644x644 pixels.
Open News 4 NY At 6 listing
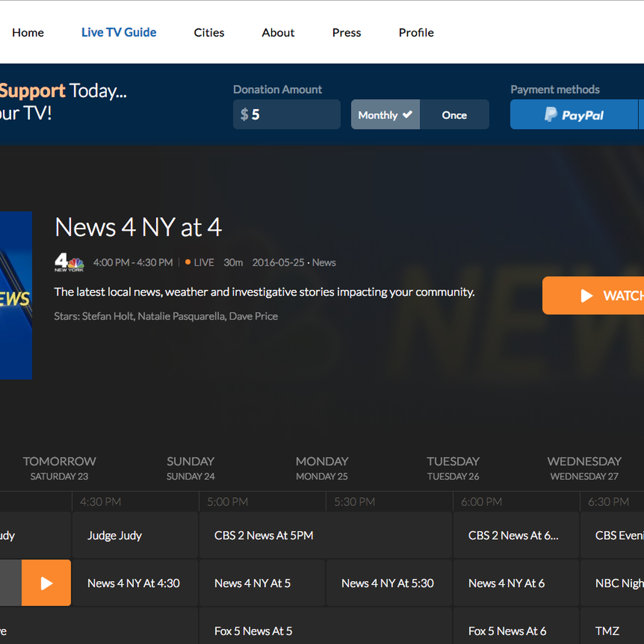point(516,583)
